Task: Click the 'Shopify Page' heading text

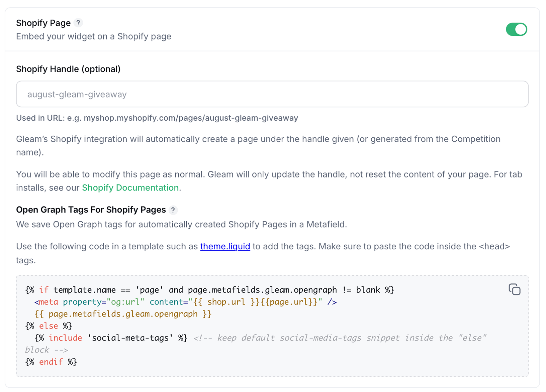Action: (43, 23)
